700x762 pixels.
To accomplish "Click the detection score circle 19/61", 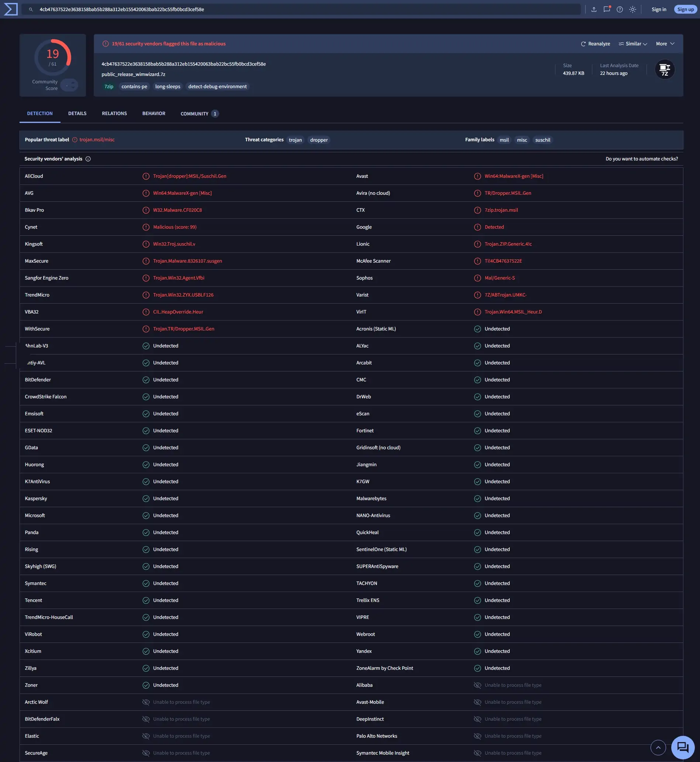I will [x=53, y=58].
